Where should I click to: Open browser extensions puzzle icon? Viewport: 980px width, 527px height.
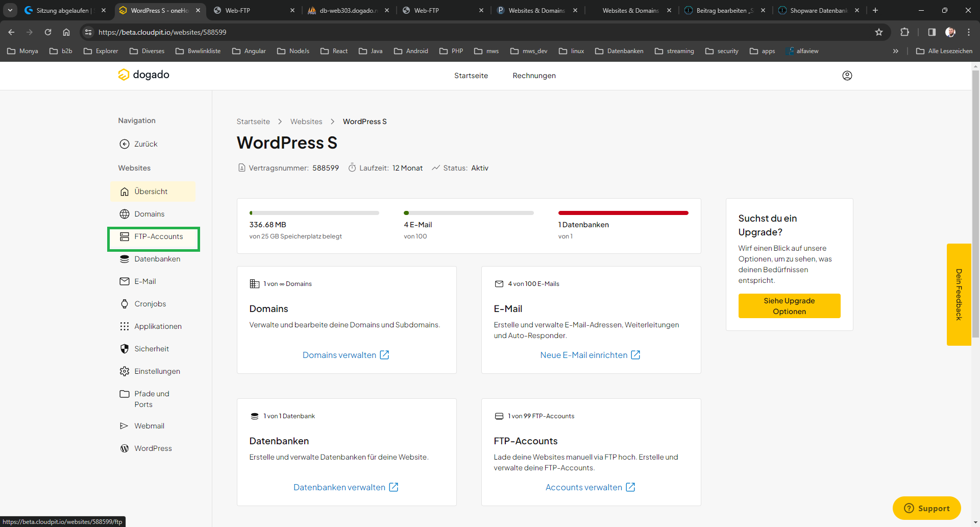904,32
